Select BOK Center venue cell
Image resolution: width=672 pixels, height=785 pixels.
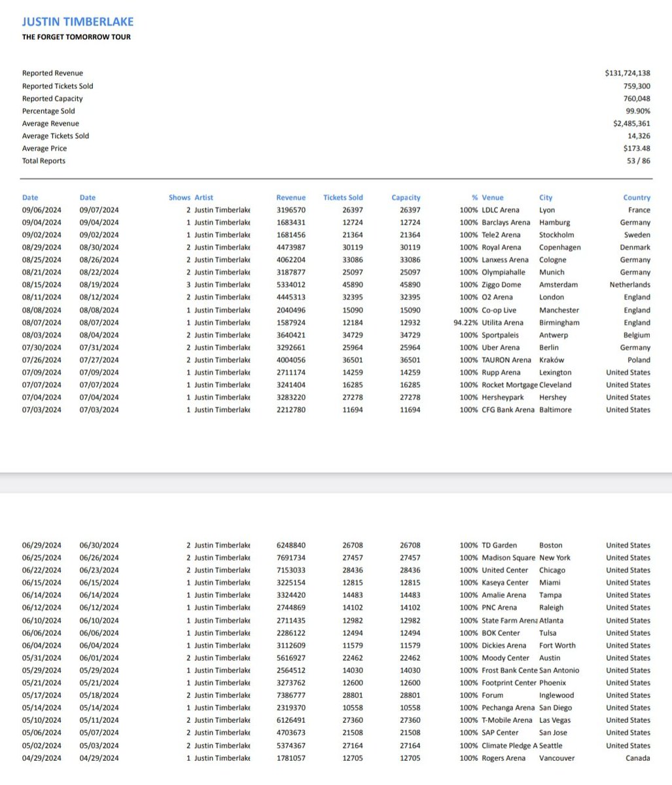click(501, 633)
